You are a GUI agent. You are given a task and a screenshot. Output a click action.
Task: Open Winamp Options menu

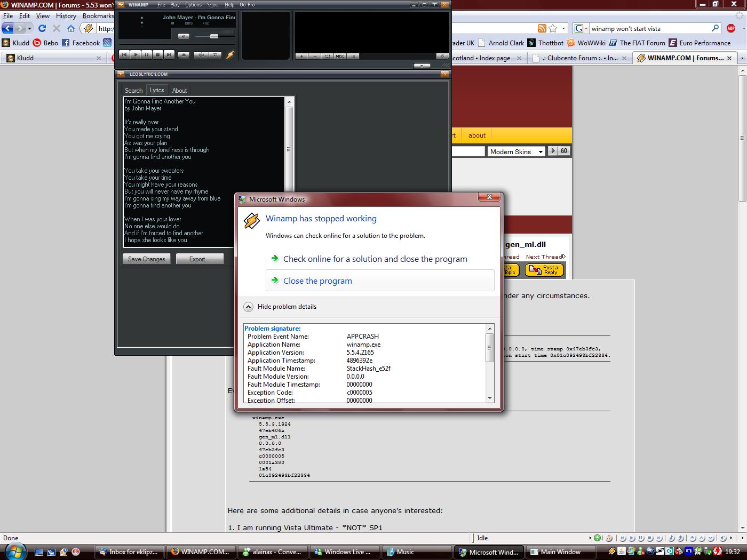[193, 5]
